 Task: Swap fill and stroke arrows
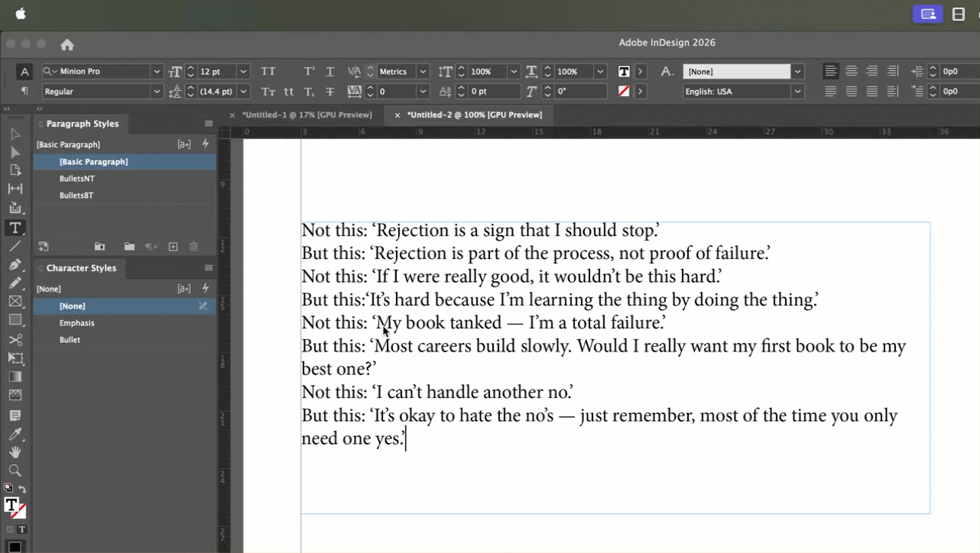(22, 489)
